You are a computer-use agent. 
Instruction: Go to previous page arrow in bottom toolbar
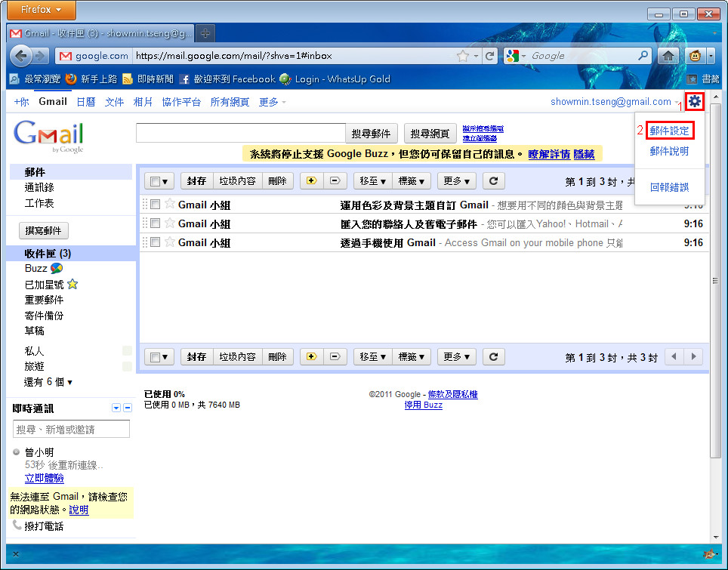[x=674, y=356]
